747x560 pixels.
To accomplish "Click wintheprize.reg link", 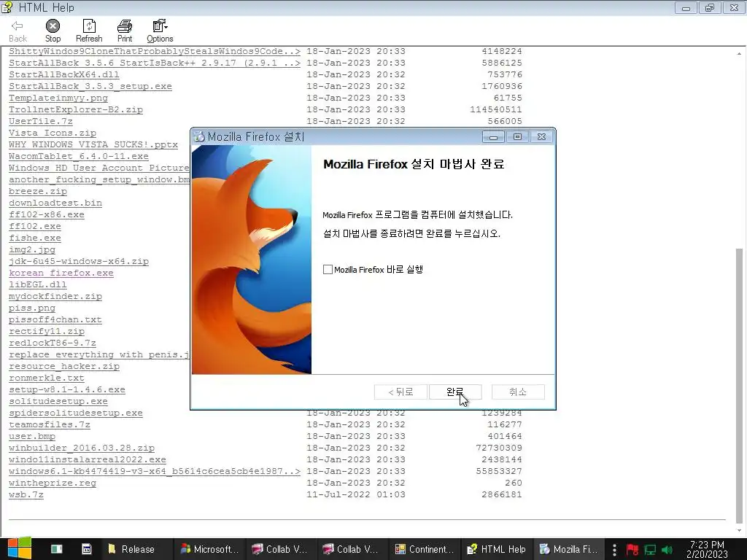I will pyautogui.click(x=53, y=483).
